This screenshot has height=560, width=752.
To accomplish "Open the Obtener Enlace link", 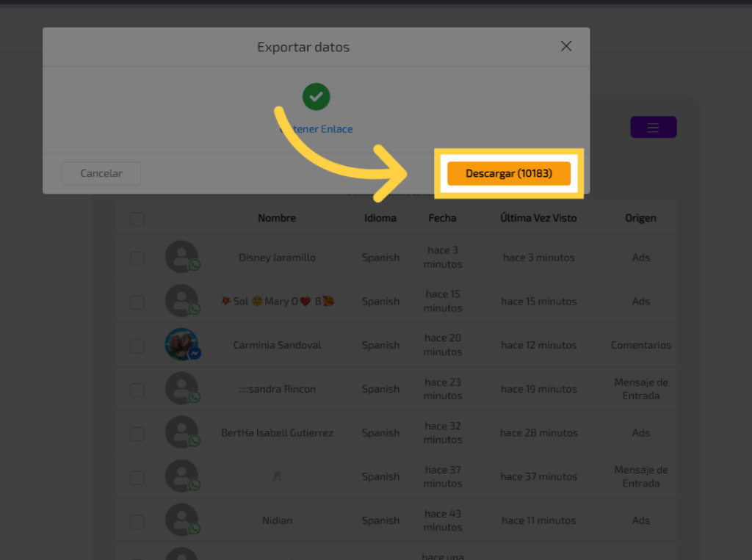I will coord(317,129).
